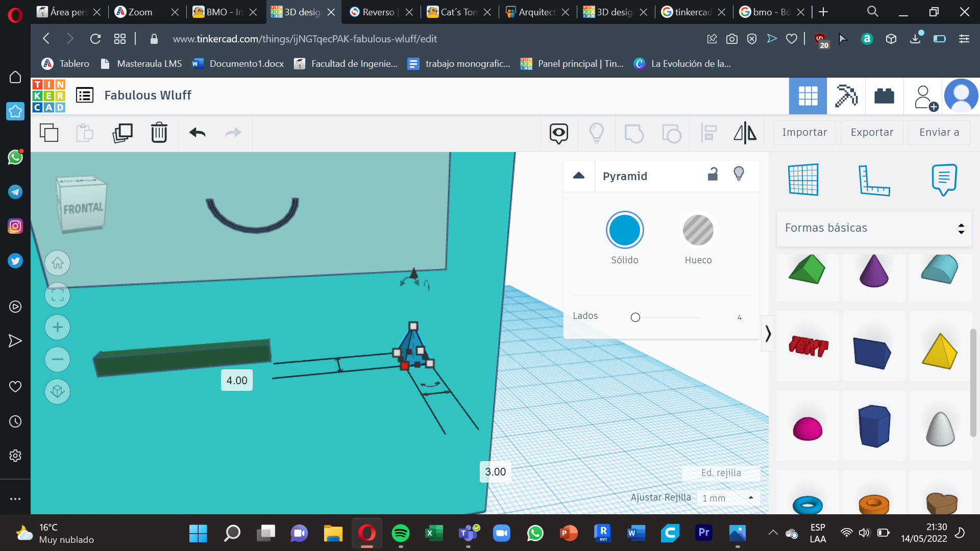Open the Documento1.docx bookmark
The image size is (980, 551).
pos(238,64)
